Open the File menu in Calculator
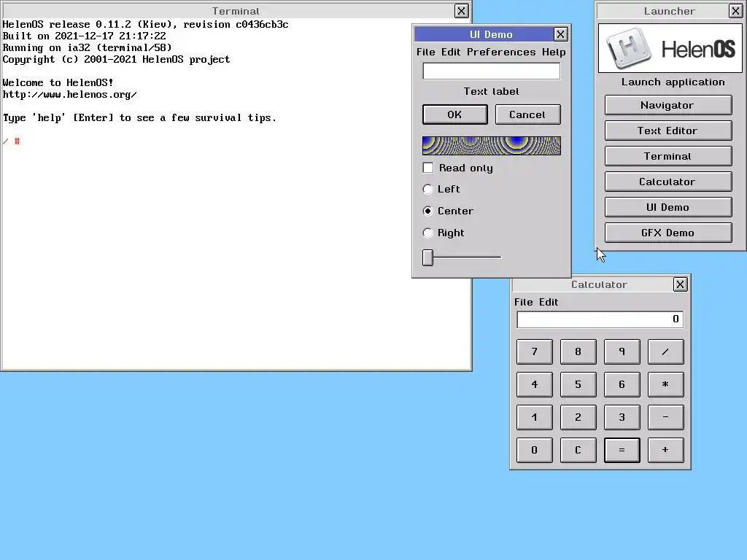The image size is (747, 560). click(524, 302)
